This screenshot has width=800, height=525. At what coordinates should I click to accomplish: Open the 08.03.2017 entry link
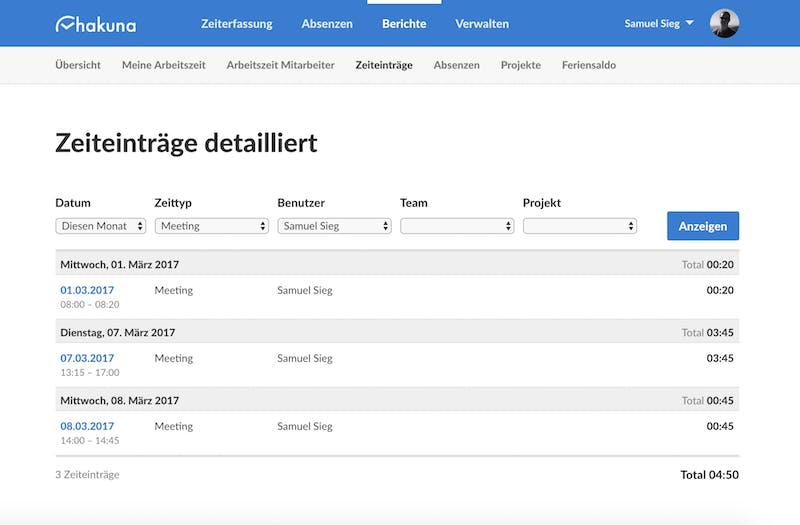pos(87,426)
